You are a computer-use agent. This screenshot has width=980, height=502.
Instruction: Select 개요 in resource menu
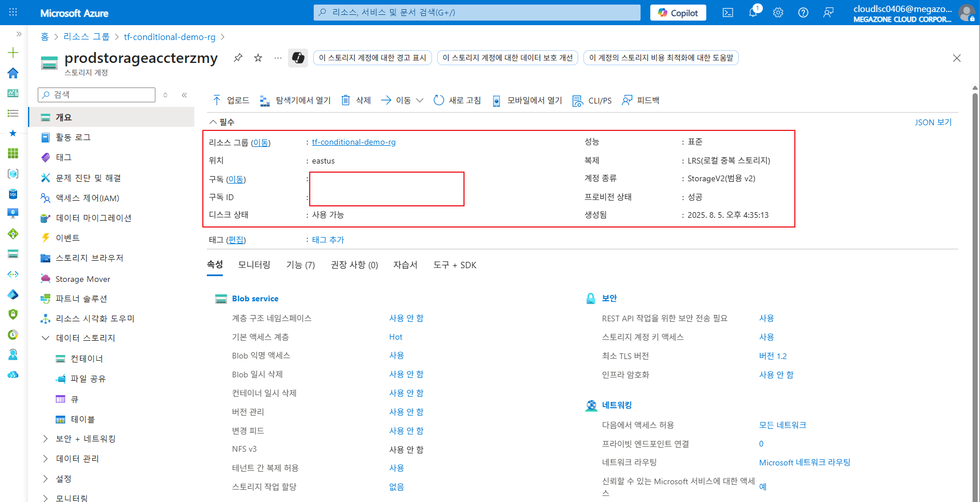coord(112,117)
